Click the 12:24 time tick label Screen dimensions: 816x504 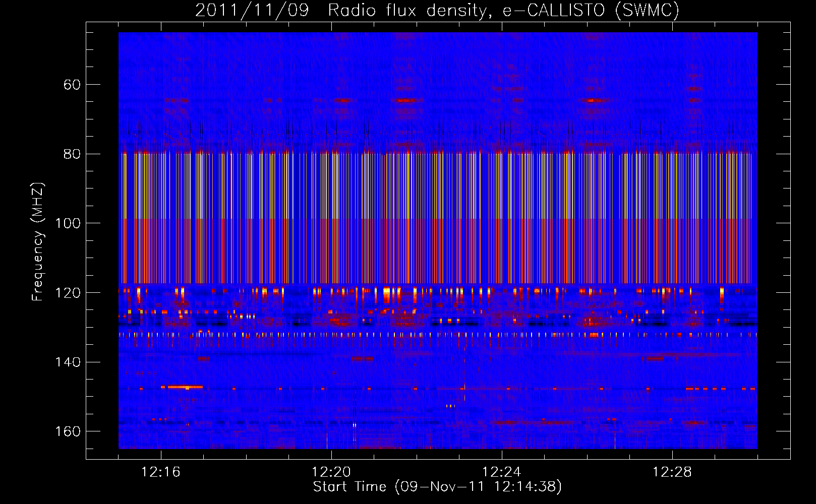[502, 472]
